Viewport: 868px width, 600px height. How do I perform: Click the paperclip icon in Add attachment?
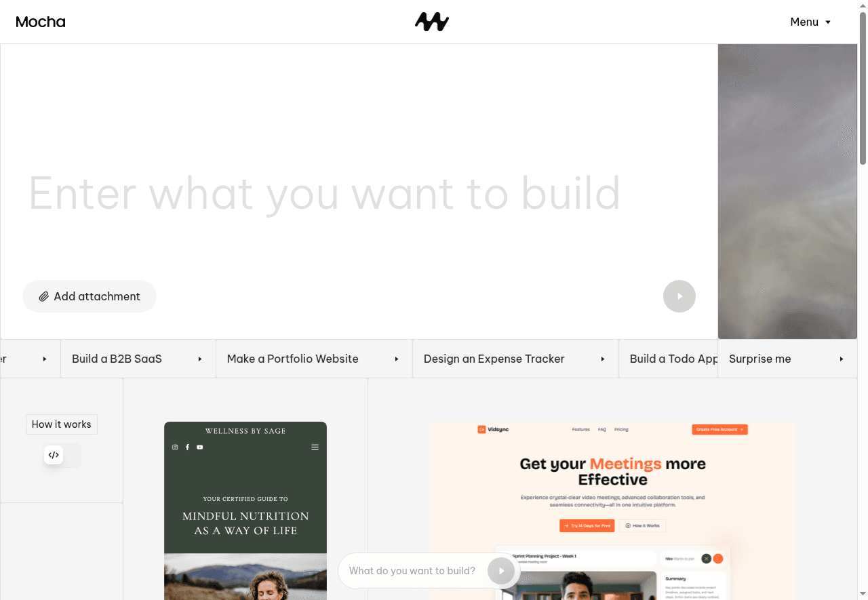tap(44, 296)
